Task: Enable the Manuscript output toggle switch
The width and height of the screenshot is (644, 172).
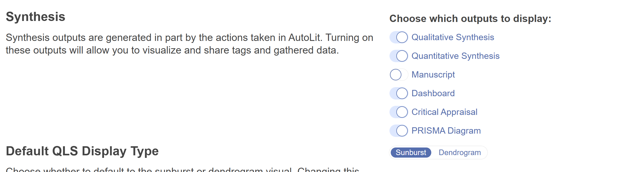Action: point(399,75)
